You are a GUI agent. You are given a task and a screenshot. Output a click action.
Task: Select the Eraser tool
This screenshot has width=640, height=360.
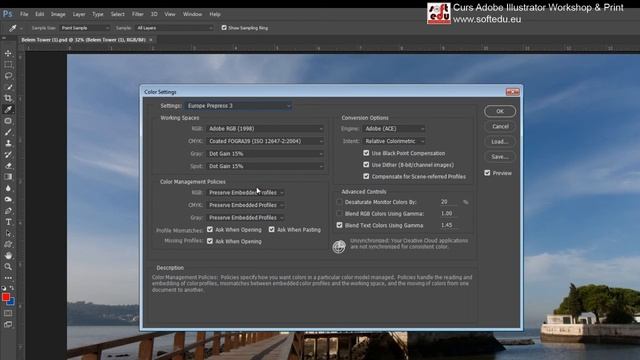pyautogui.click(x=8, y=166)
